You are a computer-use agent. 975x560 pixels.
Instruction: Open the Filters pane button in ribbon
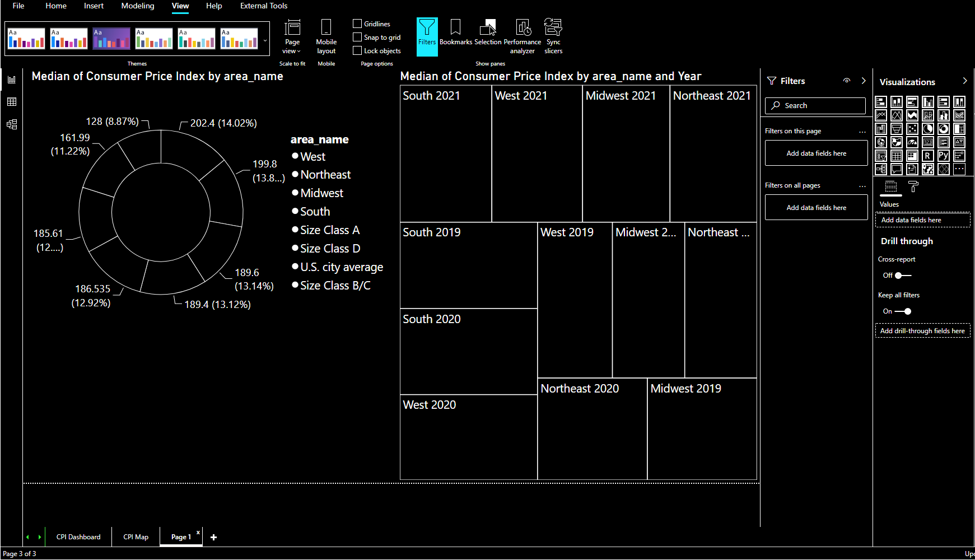click(x=427, y=36)
